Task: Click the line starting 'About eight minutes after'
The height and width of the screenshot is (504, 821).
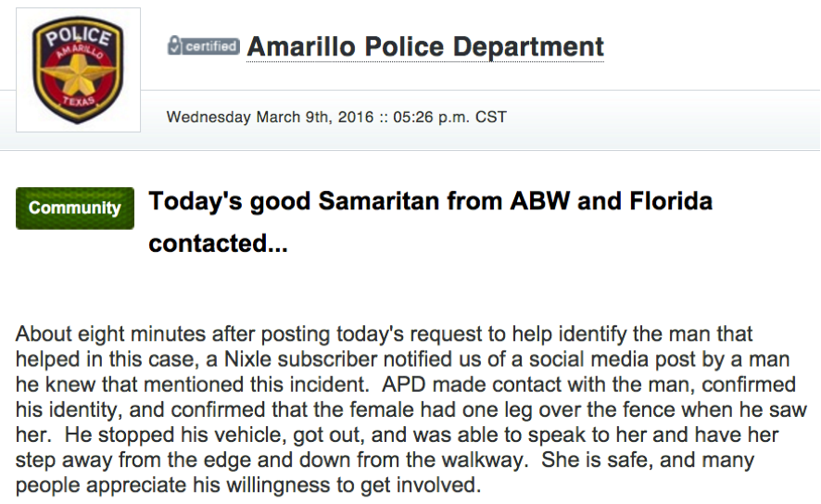Action: tap(384, 334)
